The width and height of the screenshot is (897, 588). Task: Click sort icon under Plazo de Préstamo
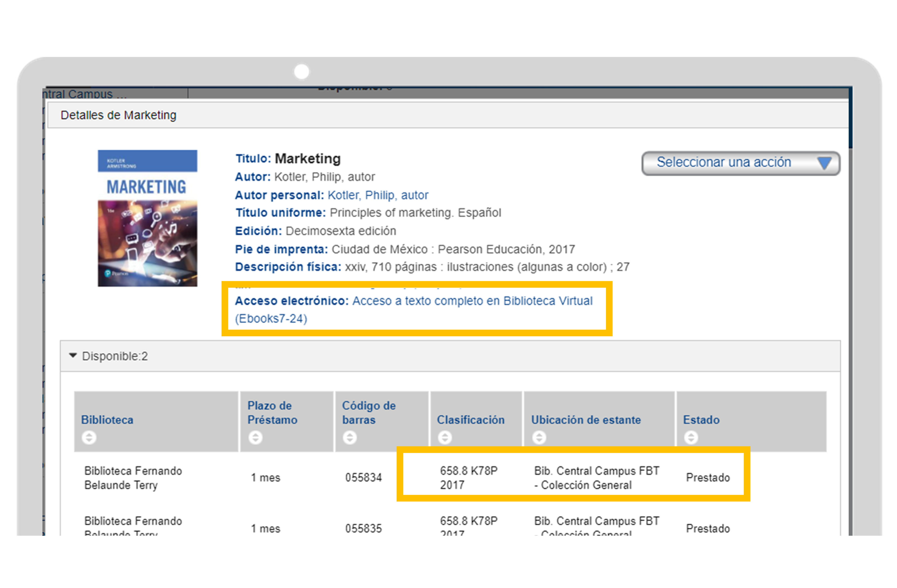255,438
